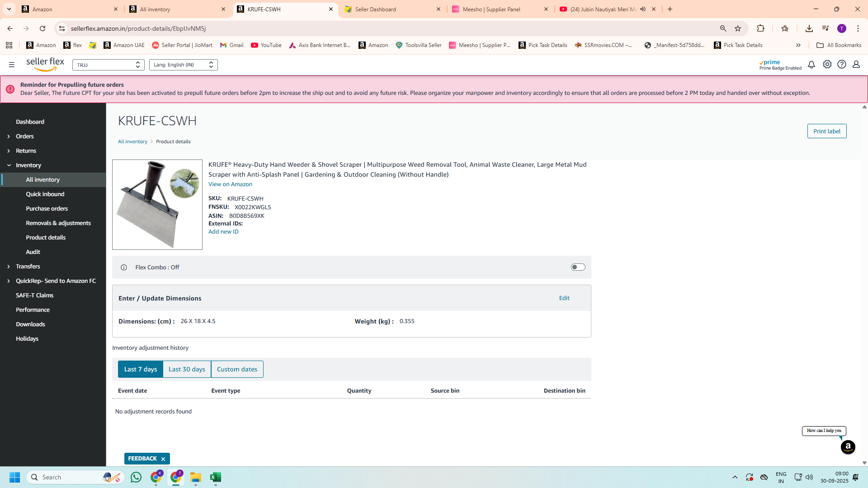Click the Flex Combo info icon
This screenshot has height=488, width=868.
point(124,267)
